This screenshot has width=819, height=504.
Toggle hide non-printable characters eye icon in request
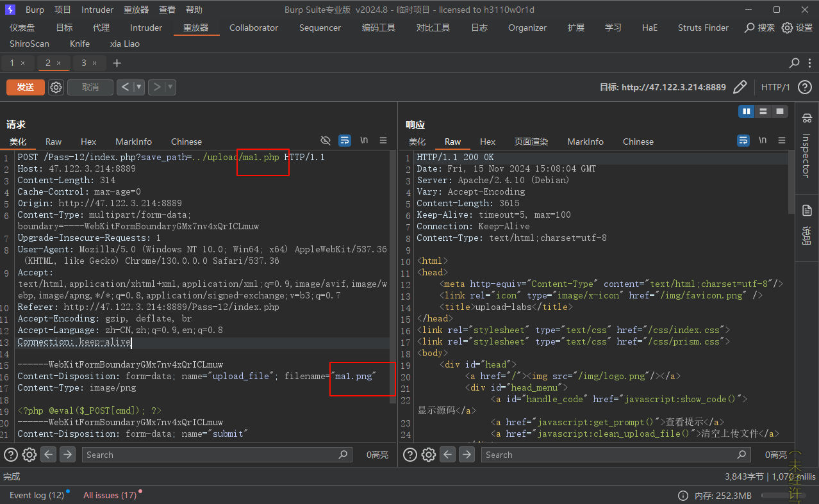[326, 140]
